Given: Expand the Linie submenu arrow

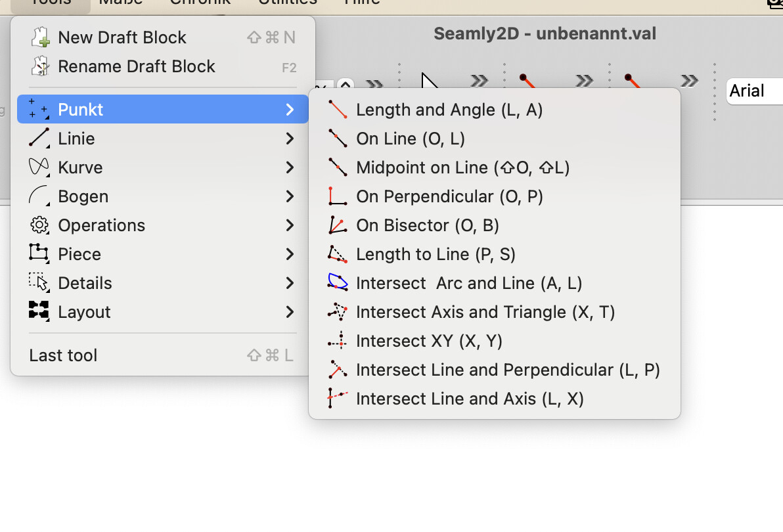Looking at the screenshot, I should click(x=290, y=139).
